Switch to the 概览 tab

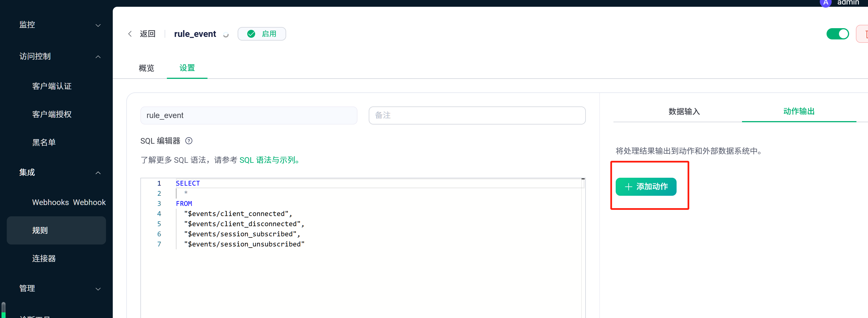(146, 68)
